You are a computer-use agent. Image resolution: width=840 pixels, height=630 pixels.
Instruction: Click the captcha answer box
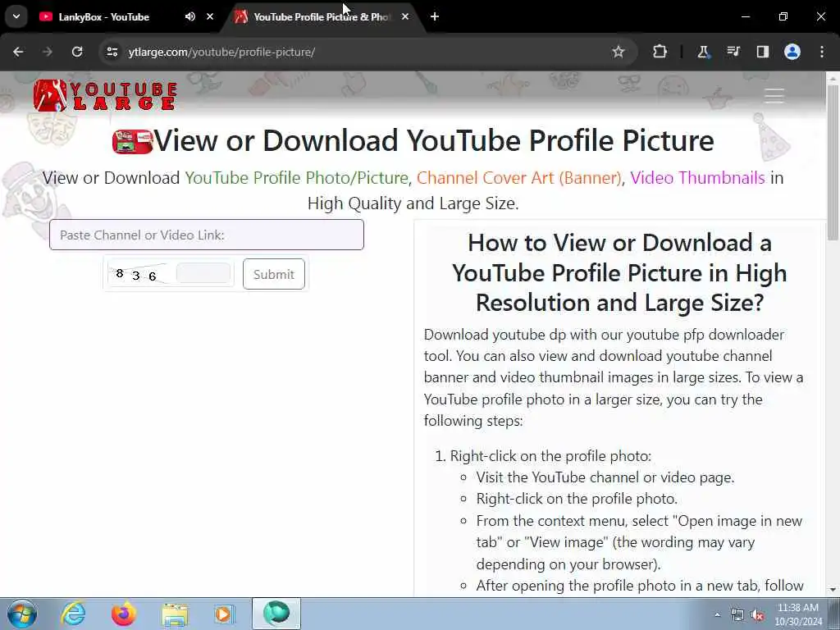click(203, 272)
